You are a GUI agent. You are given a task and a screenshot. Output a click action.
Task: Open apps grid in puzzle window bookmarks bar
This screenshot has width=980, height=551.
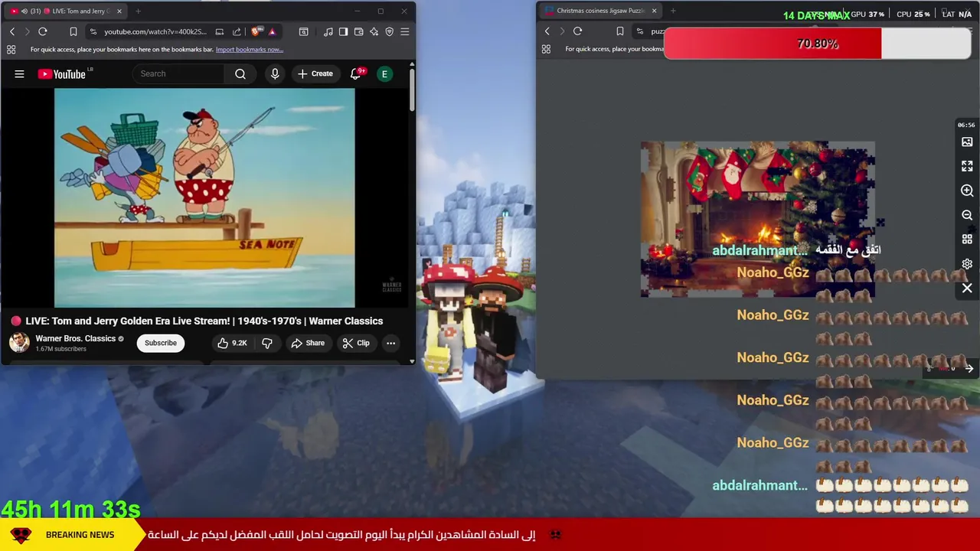[546, 49]
